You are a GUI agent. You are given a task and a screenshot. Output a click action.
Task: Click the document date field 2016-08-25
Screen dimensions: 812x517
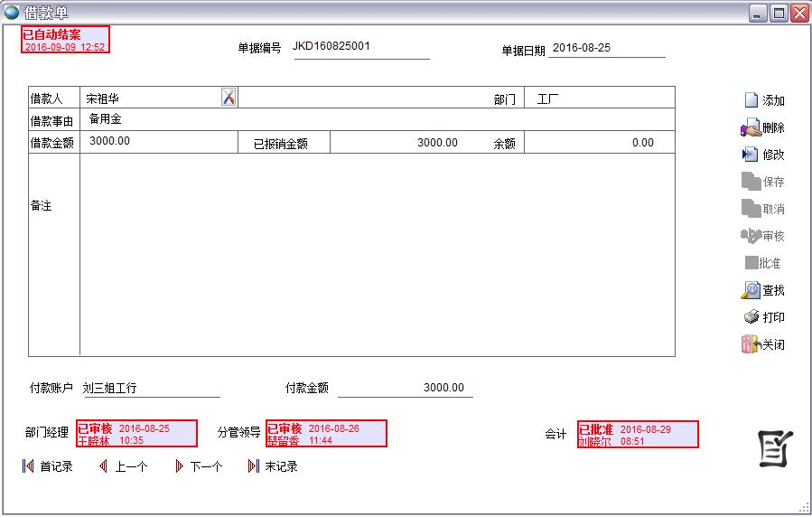pos(606,48)
